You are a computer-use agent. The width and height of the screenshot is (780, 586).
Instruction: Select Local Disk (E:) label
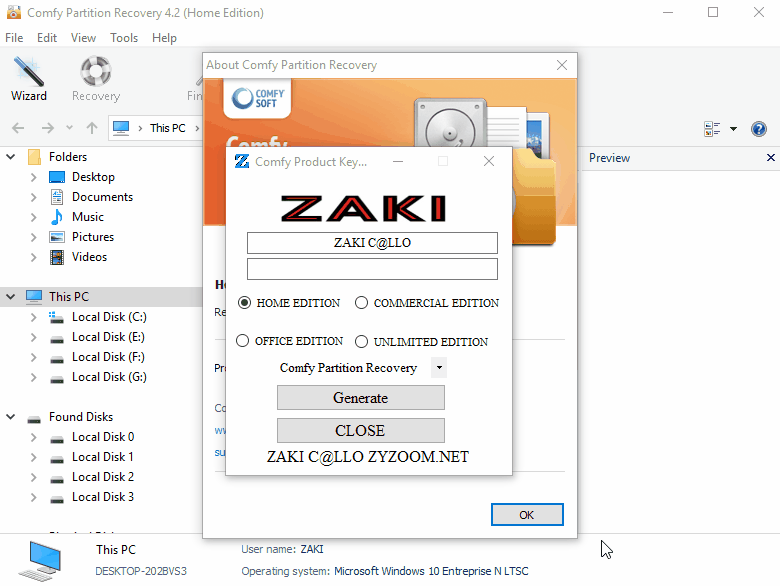tap(108, 337)
